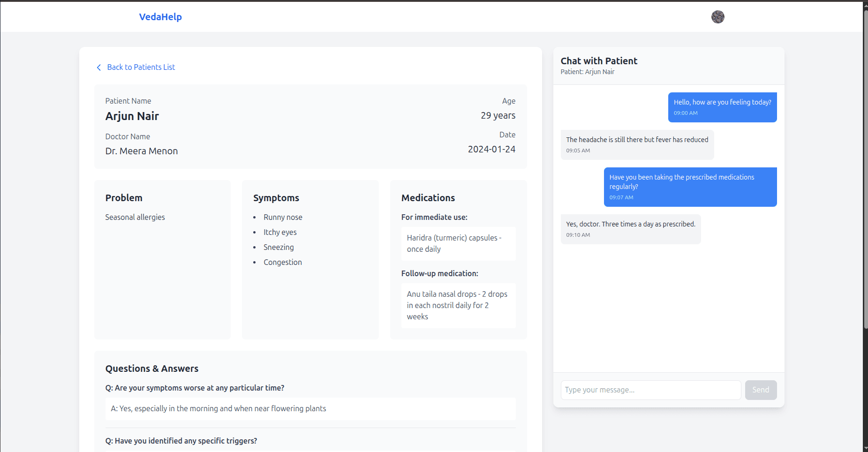Focus the Type your message input field
Viewport: 868px width, 452px height.
pos(650,390)
